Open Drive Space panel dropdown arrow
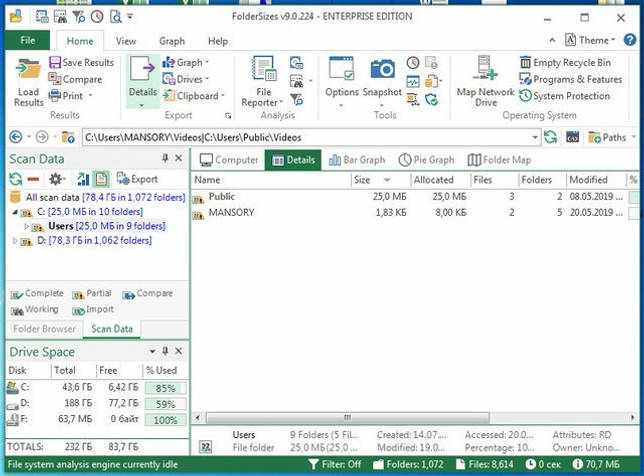The height and width of the screenshot is (476, 644). tap(152, 351)
